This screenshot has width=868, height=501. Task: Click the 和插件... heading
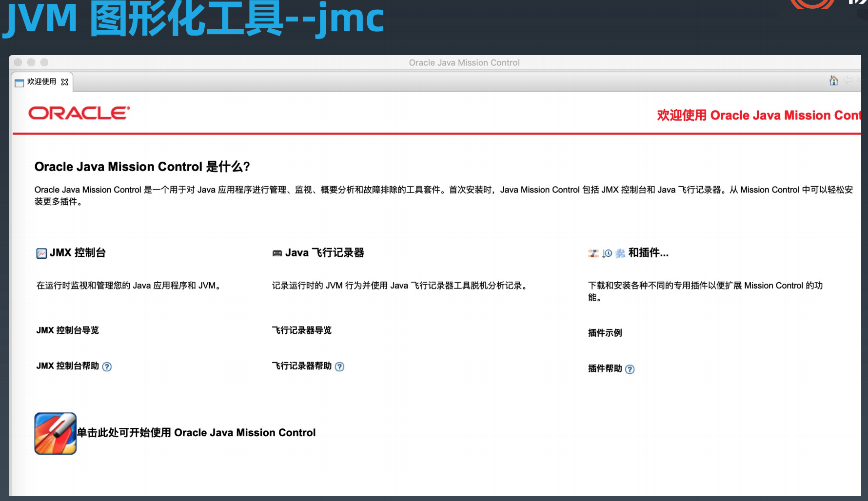coord(649,253)
